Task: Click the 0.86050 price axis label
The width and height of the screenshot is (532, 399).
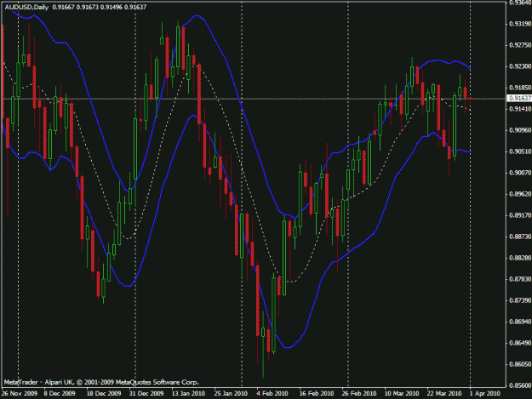Action: tap(520, 364)
